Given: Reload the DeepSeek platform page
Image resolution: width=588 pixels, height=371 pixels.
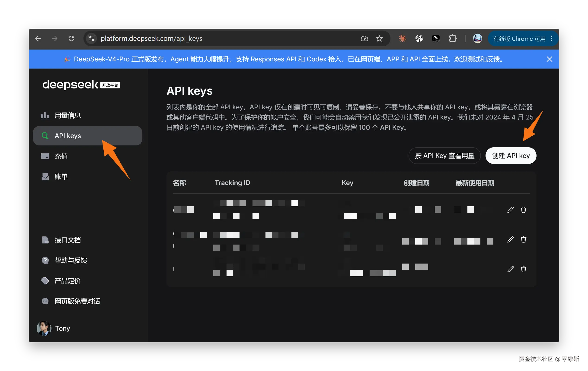Looking at the screenshot, I should [71, 38].
